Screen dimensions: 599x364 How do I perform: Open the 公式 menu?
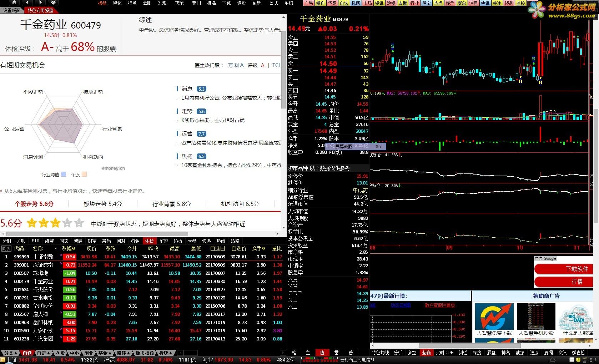pyautogui.click(x=273, y=3)
